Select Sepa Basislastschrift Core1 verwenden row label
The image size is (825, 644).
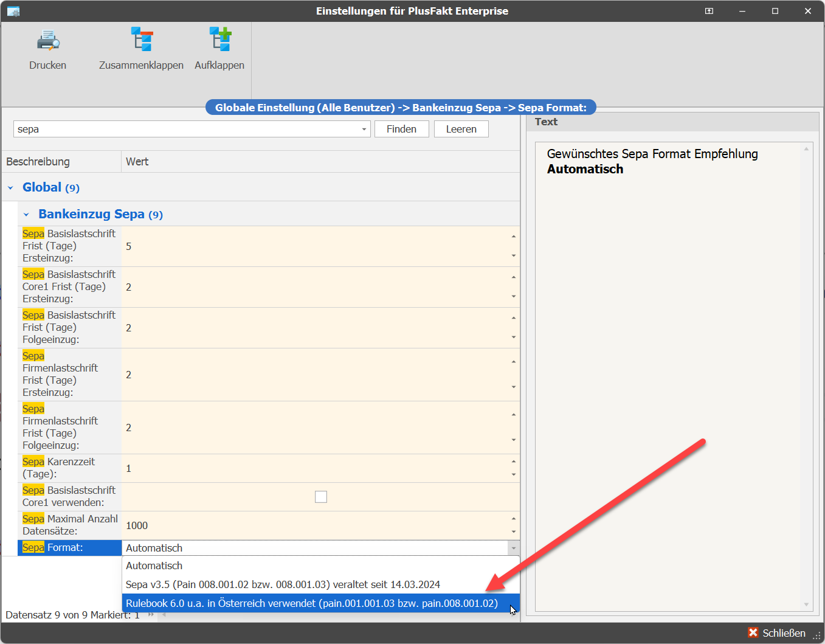pyautogui.click(x=70, y=497)
